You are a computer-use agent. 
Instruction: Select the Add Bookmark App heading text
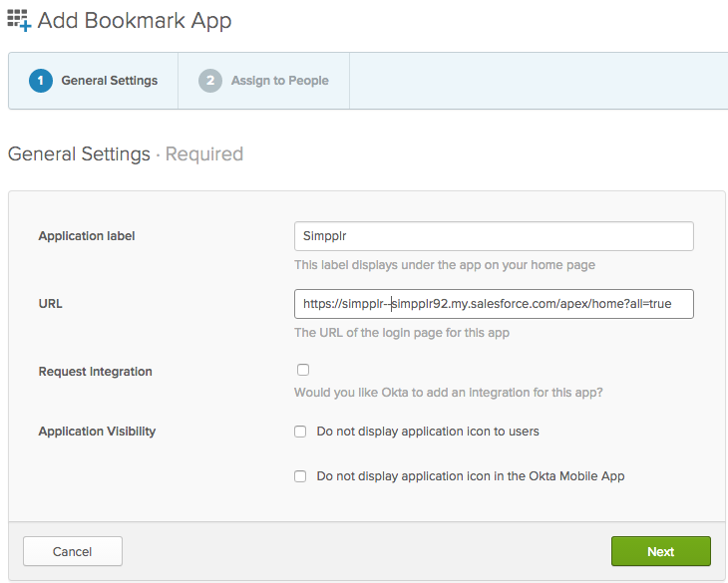tap(135, 21)
